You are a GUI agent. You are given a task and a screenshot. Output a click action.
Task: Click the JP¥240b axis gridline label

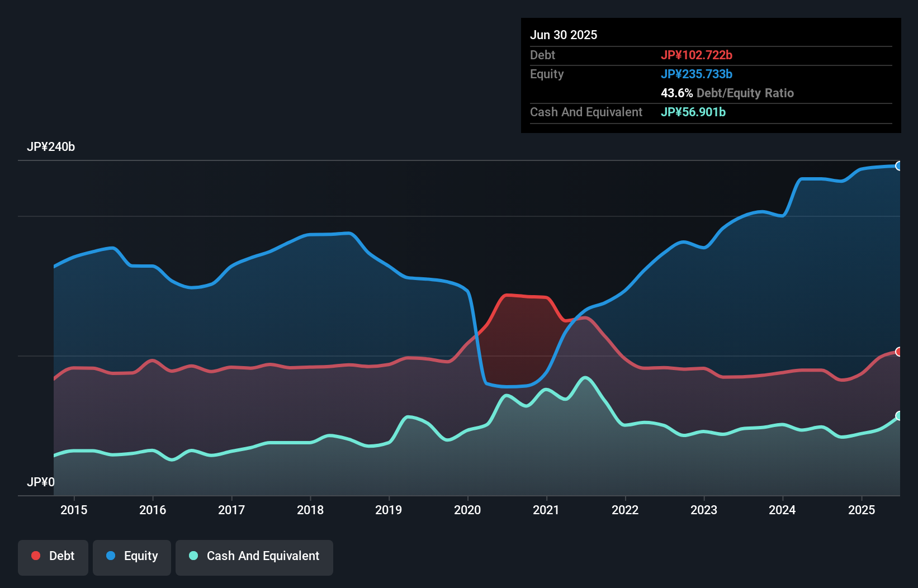pos(51,147)
